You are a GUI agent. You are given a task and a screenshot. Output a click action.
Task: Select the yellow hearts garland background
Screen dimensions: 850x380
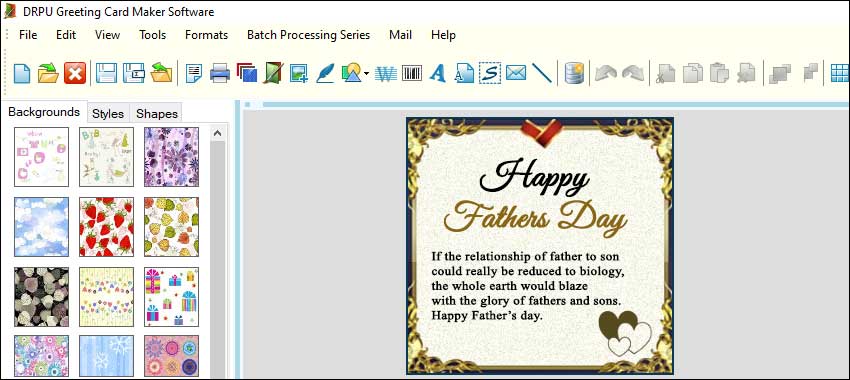pyautogui.click(x=106, y=297)
